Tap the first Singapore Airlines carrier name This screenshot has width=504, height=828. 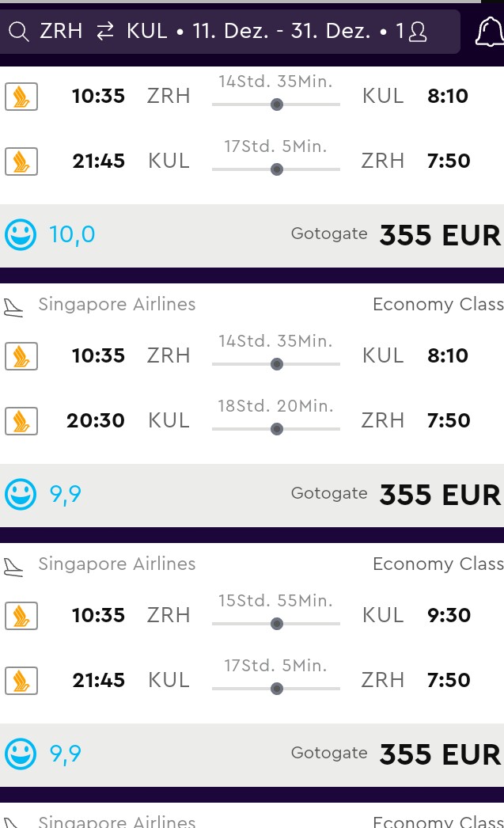pos(116,304)
